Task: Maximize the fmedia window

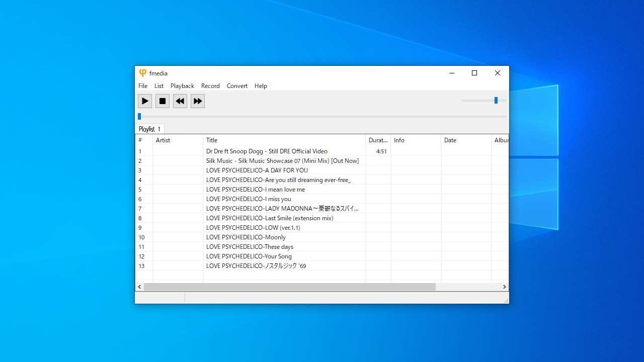Action: 474,73
